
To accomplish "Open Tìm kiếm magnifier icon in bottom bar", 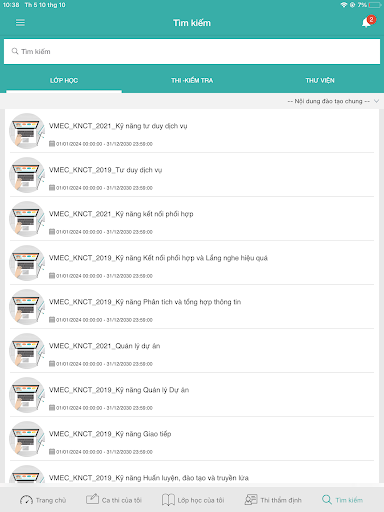I will pos(327,500).
